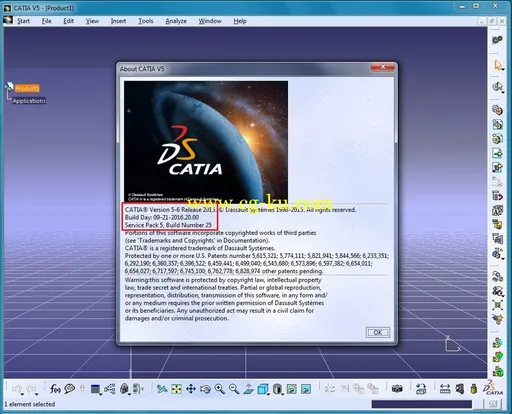The image size is (512, 414).
Task: Open the Isometric View dropdown arrow
Action: 268,394
